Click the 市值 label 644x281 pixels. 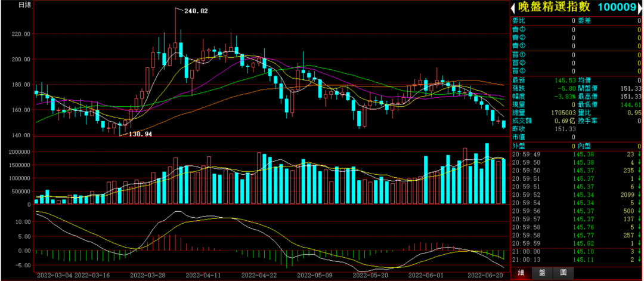point(518,137)
